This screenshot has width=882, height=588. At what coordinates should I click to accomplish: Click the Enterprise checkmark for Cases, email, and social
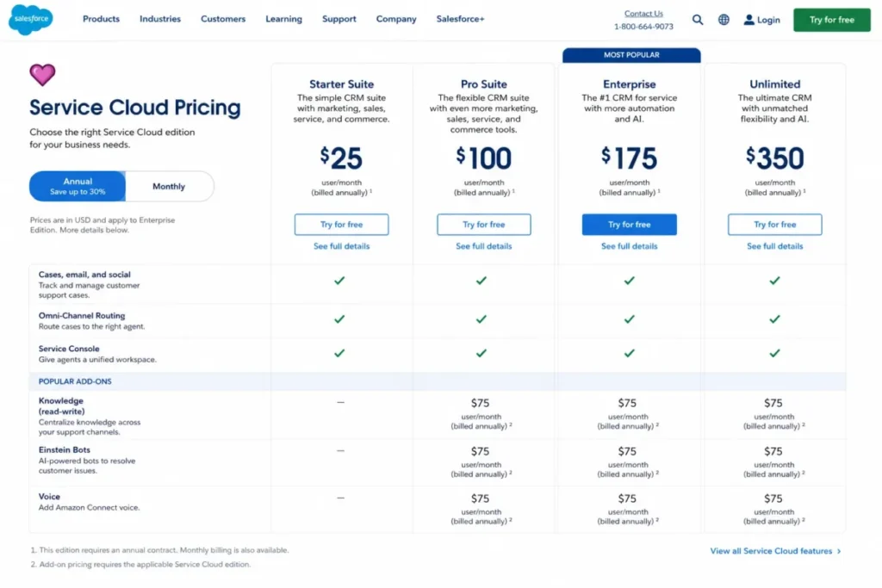[629, 280]
